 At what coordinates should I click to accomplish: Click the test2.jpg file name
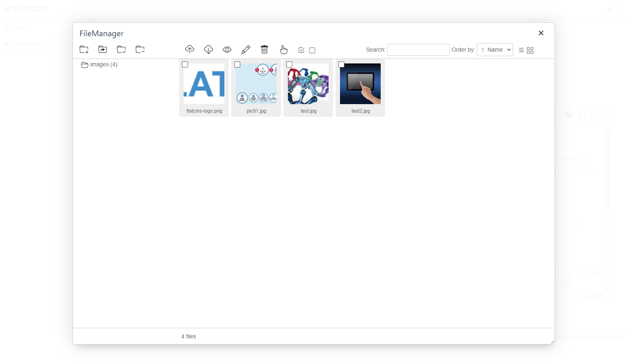(x=361, y=111)
